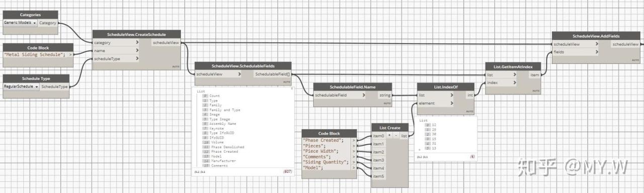Select the Keynote row in preview list
This screenshot has width=644, height=193.
click(217, 128)
